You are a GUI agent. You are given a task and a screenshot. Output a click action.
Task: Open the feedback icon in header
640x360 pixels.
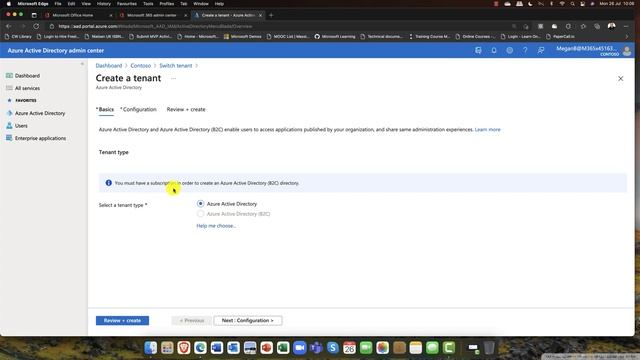pyautogui.click(x=541, y=51)
